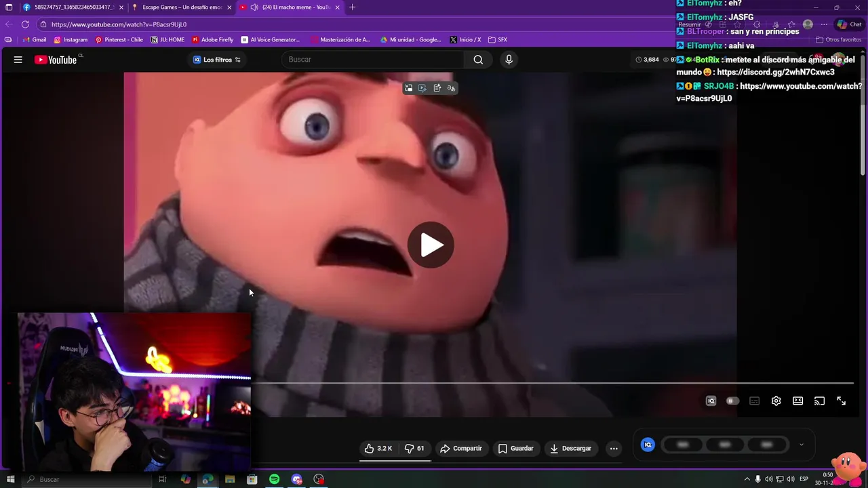Go to the YouTube home logo
This screenshot has height=488, width=868.
[x=56, y=60]
